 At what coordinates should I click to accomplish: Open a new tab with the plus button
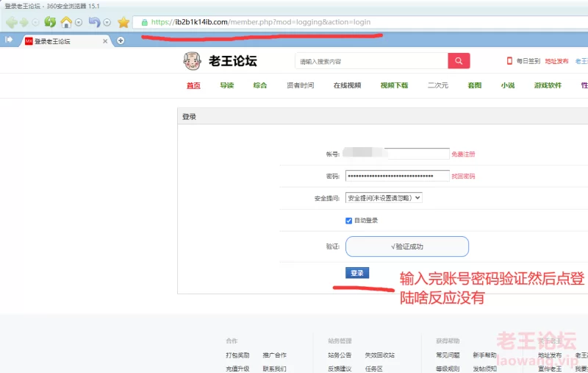[121, 40]
